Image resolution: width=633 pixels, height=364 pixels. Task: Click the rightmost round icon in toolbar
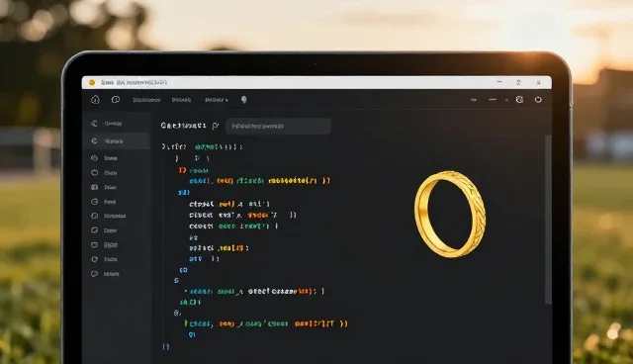pyautogui.click(x=538, y=100)
